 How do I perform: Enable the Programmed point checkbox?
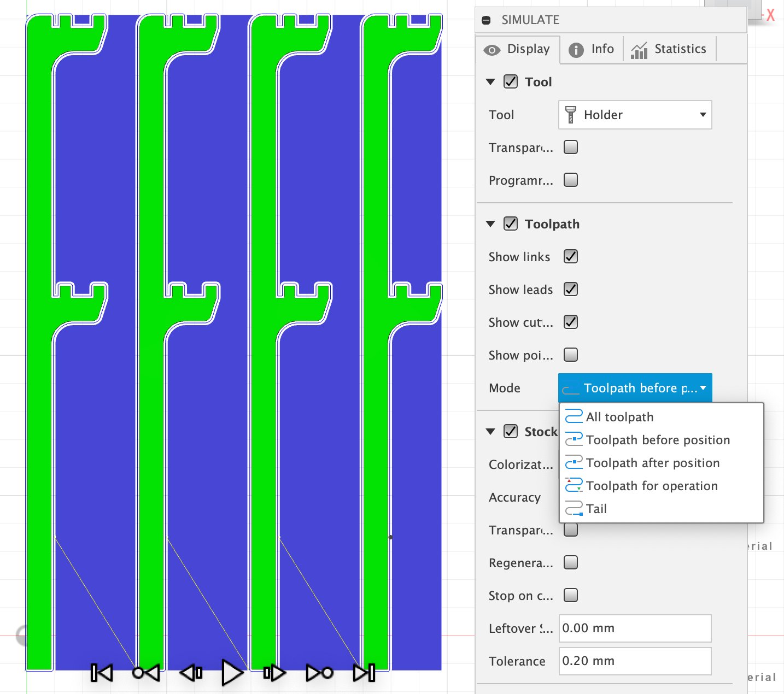(x=571, y=180)
